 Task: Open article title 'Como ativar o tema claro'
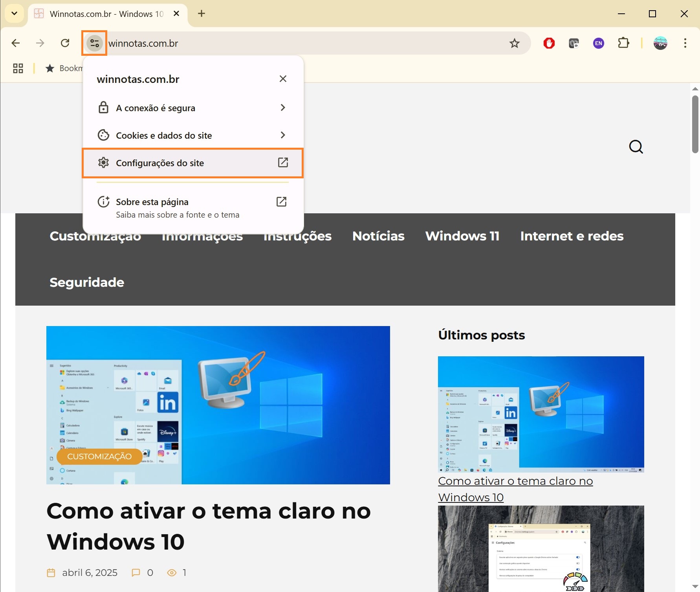pos(209,526)
